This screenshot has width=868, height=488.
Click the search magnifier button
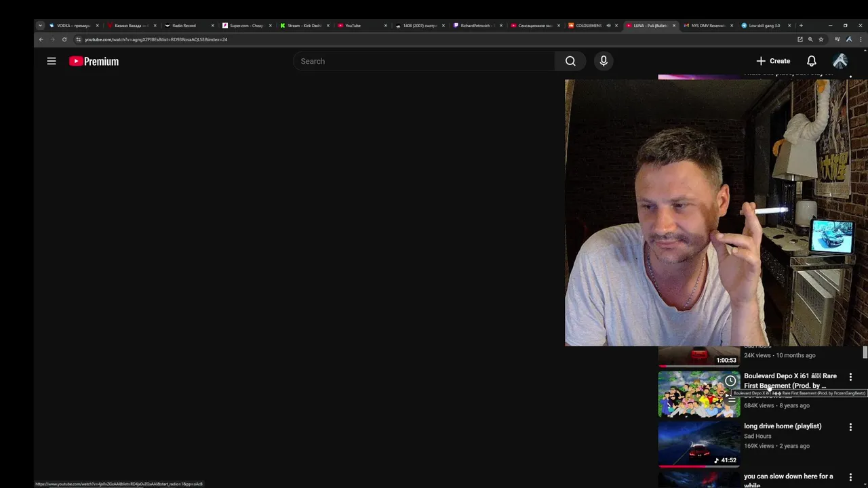point(570,61)
